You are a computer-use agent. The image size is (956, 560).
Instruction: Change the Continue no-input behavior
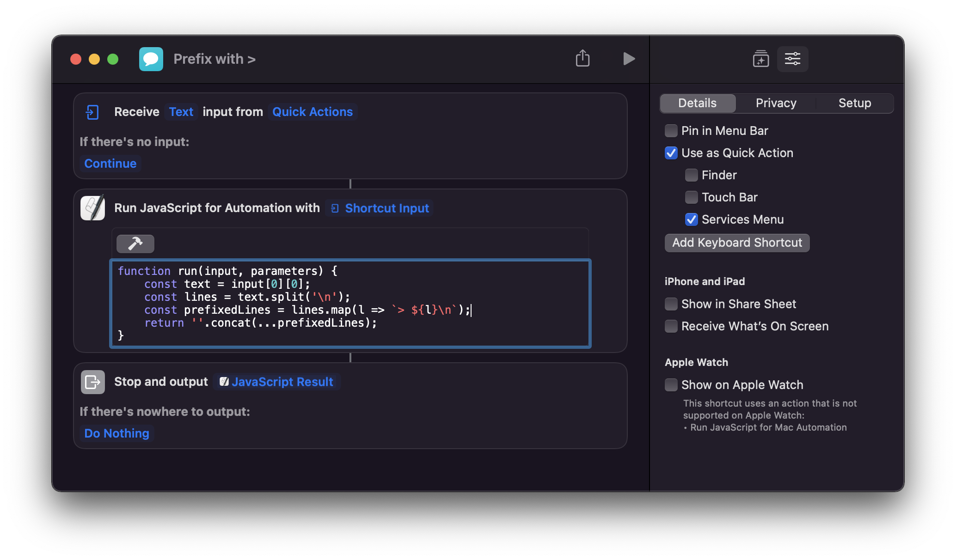(110, 164)
